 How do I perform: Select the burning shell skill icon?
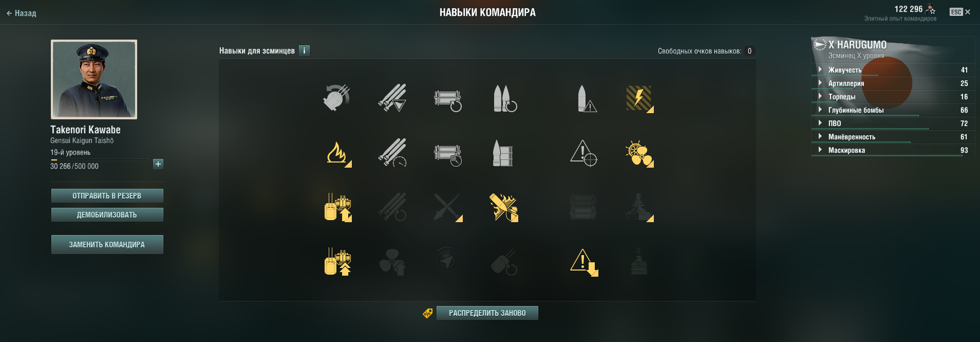click(x=504, y=207)
